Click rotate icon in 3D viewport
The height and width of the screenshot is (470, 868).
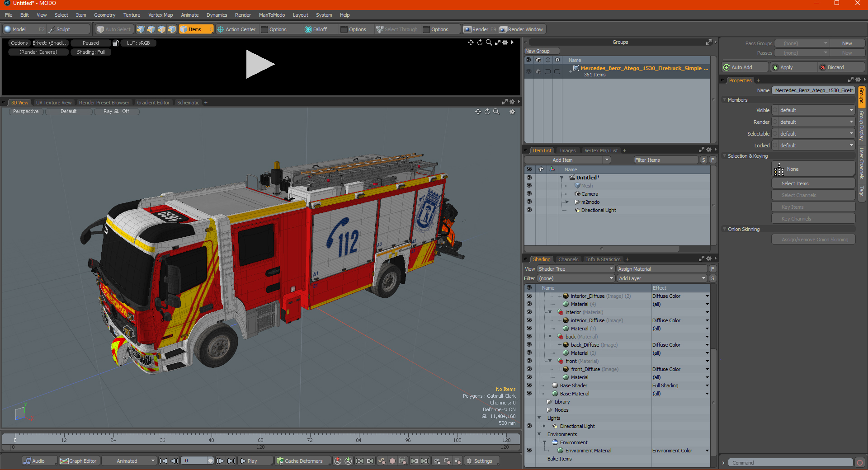point(487,112)
